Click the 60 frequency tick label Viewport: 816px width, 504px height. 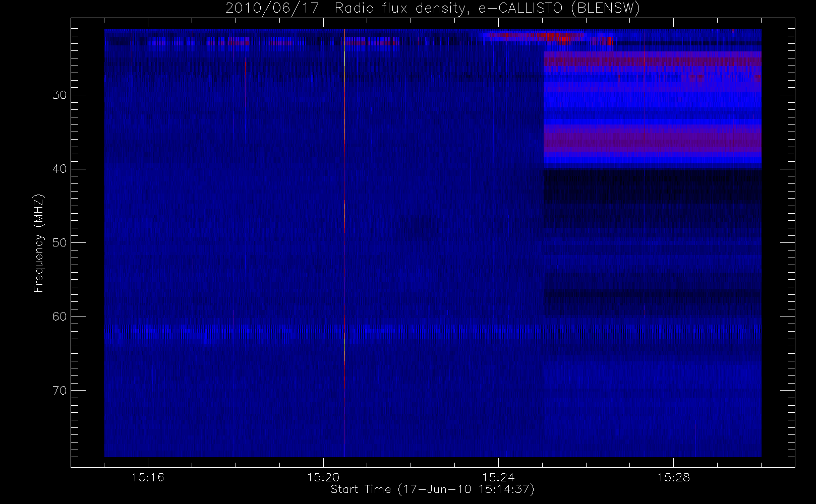click(59, 317)
